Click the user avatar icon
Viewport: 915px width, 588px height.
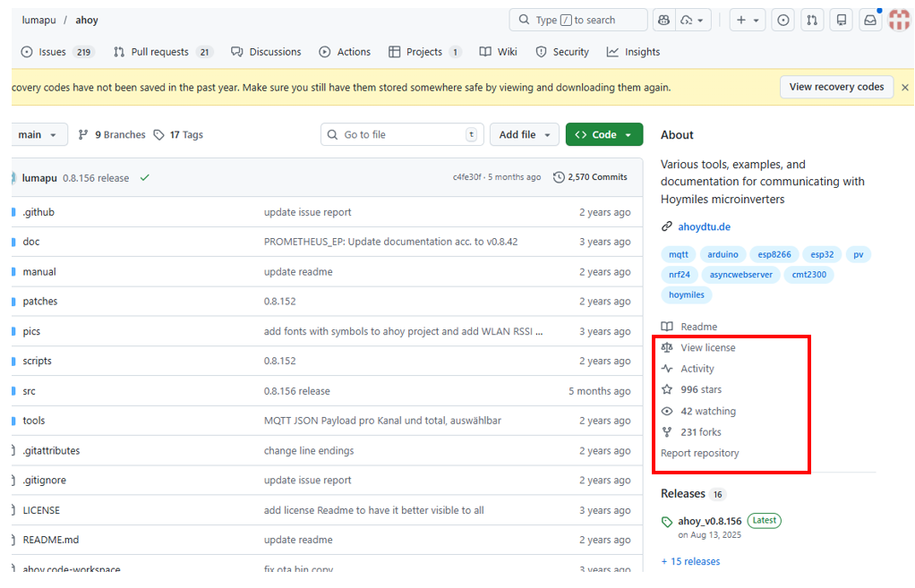899,20
